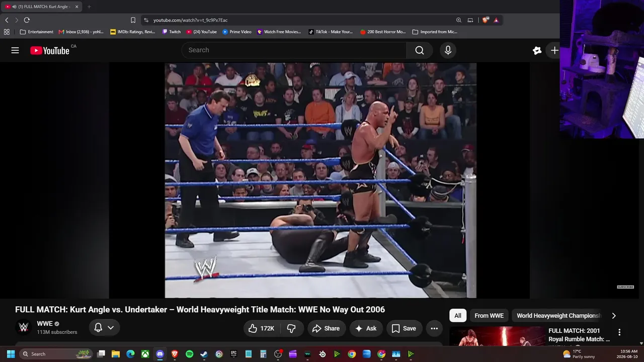Close the FULL MATCH browser tab
This screenshot has height=362, width=644.
point(76,7)
